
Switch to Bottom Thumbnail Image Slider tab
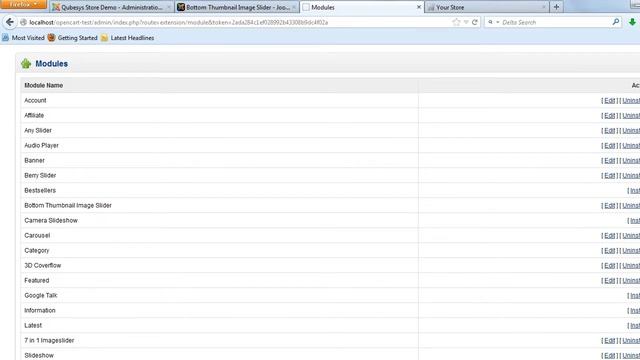point(237,7)
